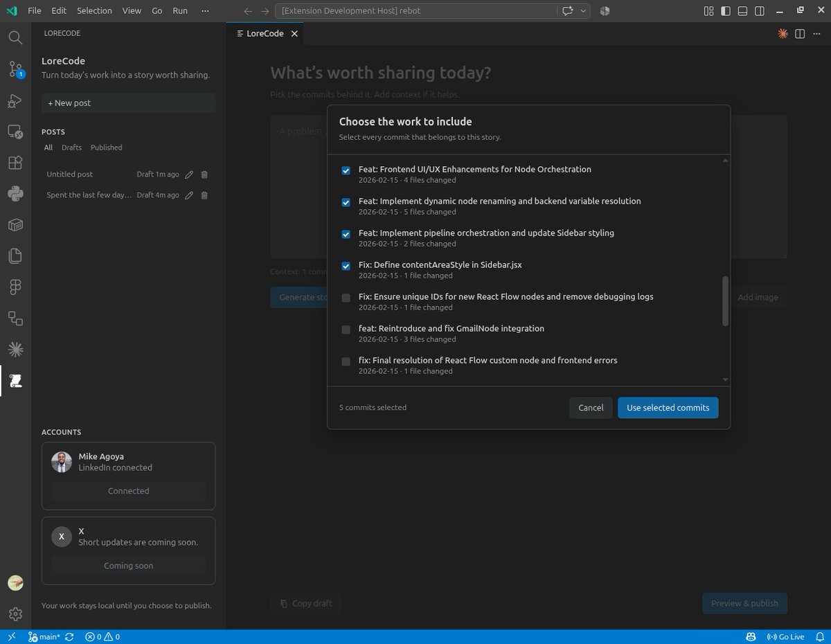831x644 pixels.
Task: Open the Search view in activity bar
Action: coord(15,37)
